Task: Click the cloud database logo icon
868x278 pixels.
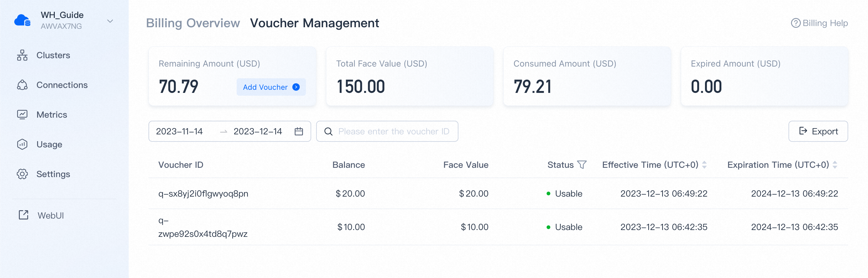Action: pyautogui.click(x=22, y=20)
